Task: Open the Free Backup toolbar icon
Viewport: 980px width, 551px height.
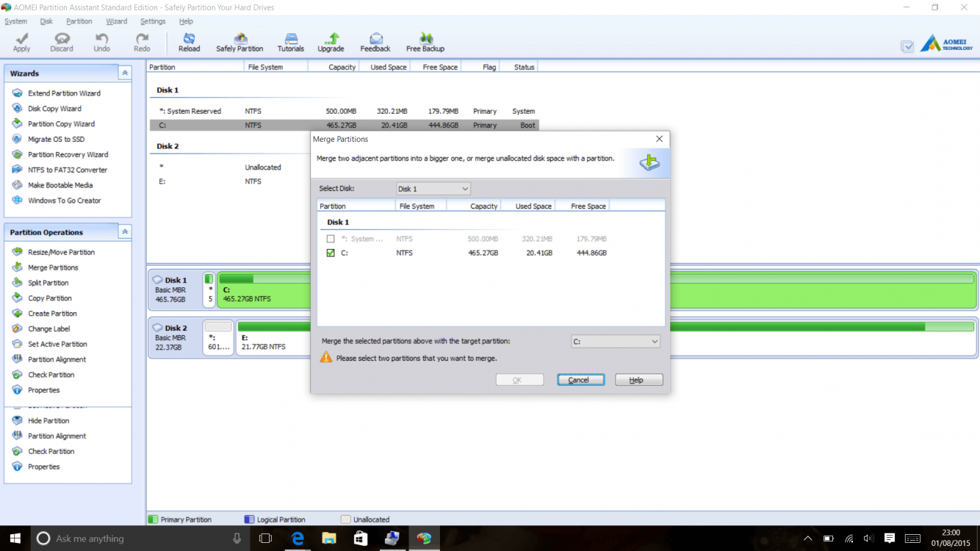Action: 425,41
